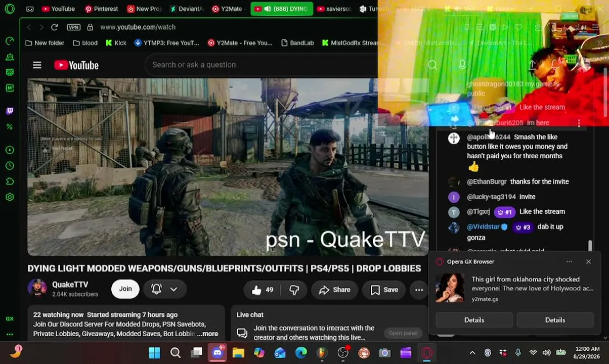Image resolution: width=609 pixels, height=364 pixels.
Task: Open notification bell dropdown
Action: coord(164,289)
